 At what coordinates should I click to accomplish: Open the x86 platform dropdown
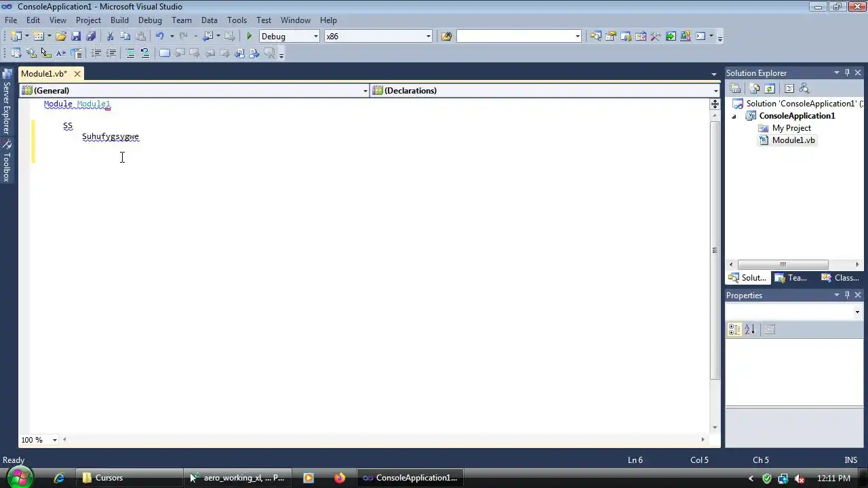pos(429,36)
